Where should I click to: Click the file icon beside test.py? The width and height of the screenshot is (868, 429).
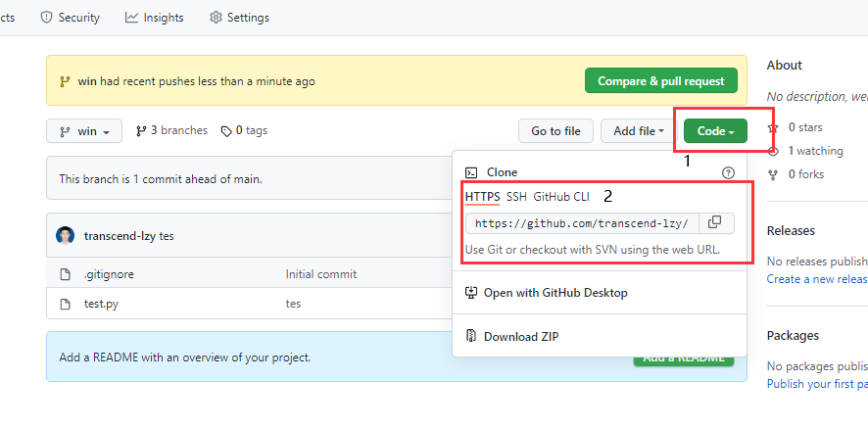(66, 304)
